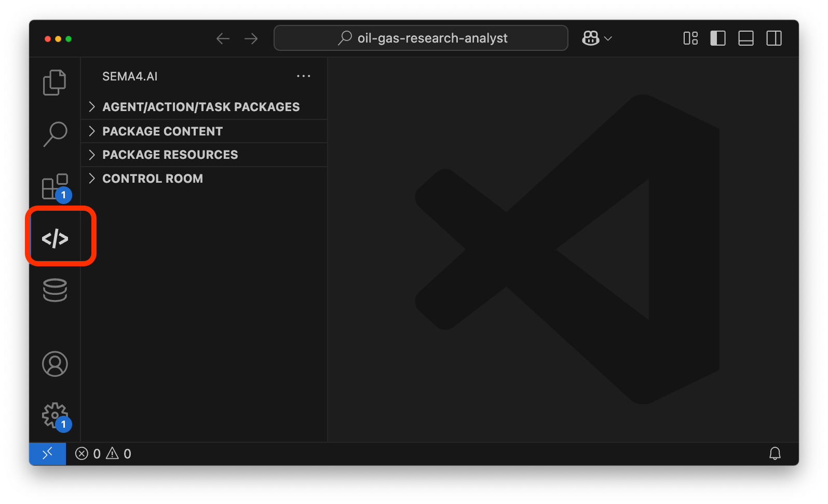828x504 pixels.
Task: Click the oil-gas-research-analyst command center search box
Action: coord(421,38)
